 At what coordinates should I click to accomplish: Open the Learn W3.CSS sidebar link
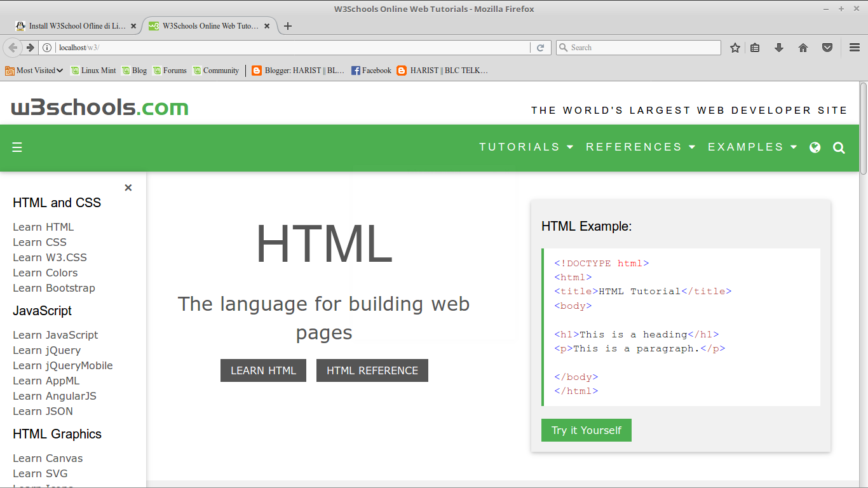pyautogui.click(x=50, y=257)
